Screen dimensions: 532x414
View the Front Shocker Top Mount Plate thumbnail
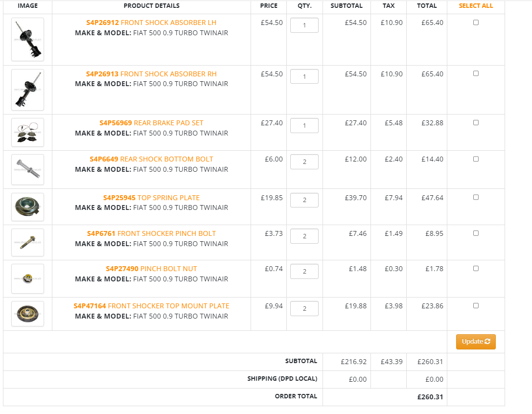[27, 314]
